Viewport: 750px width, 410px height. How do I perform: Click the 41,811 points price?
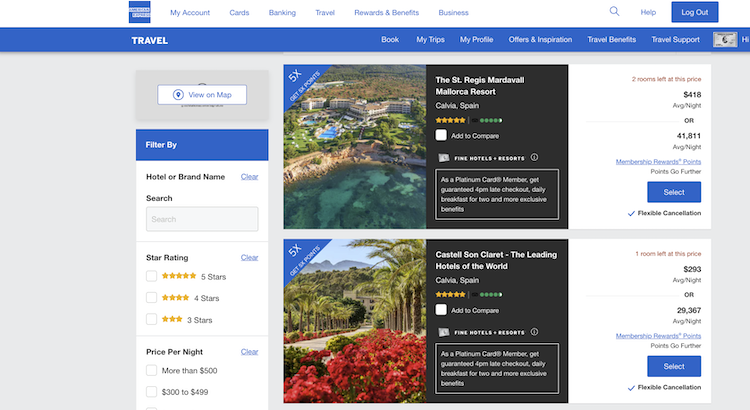point(688,141)
